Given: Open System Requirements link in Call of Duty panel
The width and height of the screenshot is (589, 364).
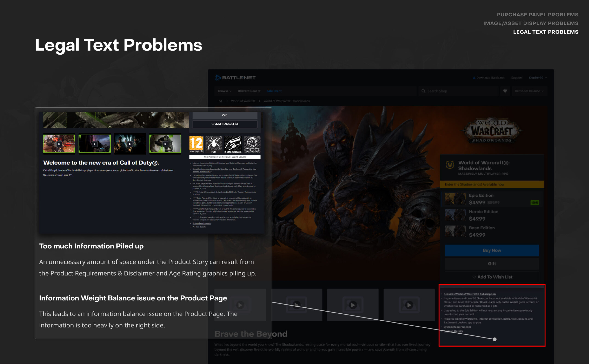Looking at the screenshot, I should 202,223.
